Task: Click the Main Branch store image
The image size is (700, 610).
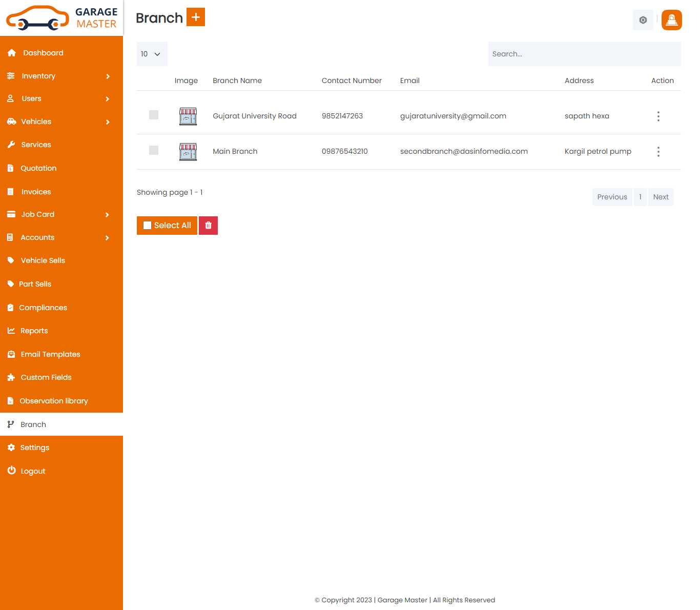Action: [188, 152]
